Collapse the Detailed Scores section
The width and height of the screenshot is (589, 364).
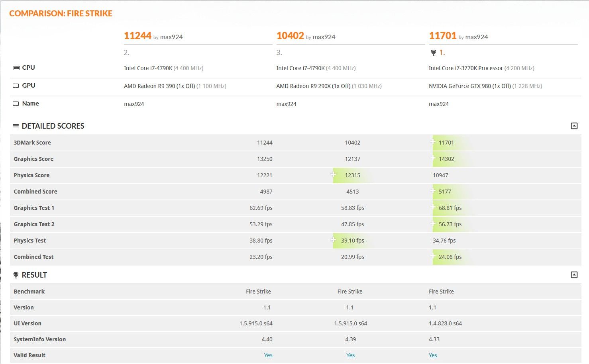(574, 126)
